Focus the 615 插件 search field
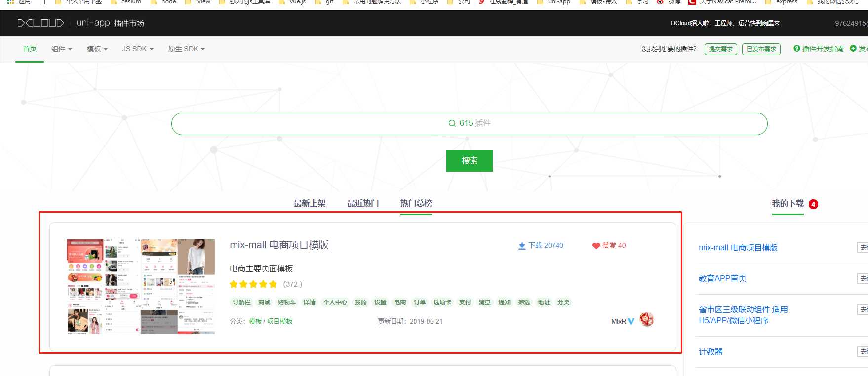868x376 pixels. coord(470,124)
